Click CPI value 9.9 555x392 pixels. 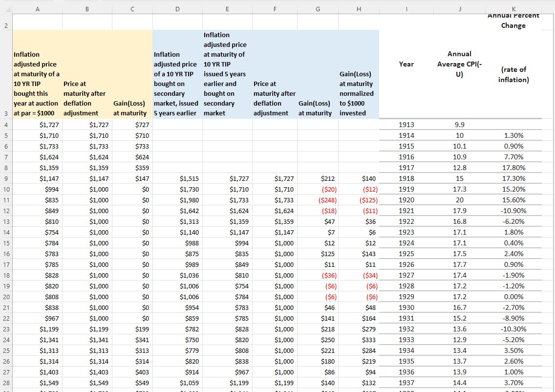459,125
